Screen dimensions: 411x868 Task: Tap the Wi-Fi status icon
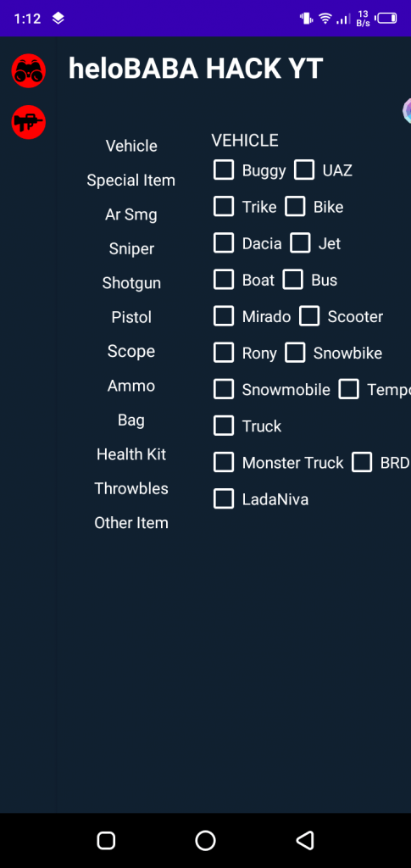click(325, 19)
